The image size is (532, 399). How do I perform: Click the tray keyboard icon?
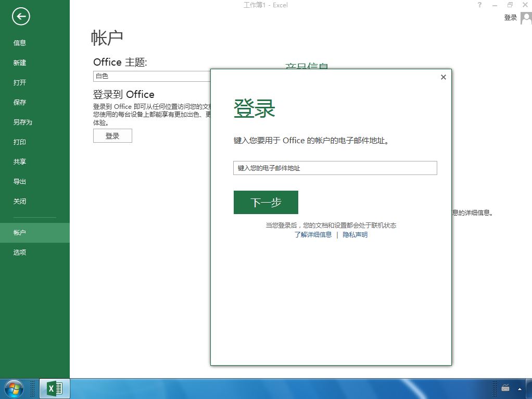tap(505, 388)
